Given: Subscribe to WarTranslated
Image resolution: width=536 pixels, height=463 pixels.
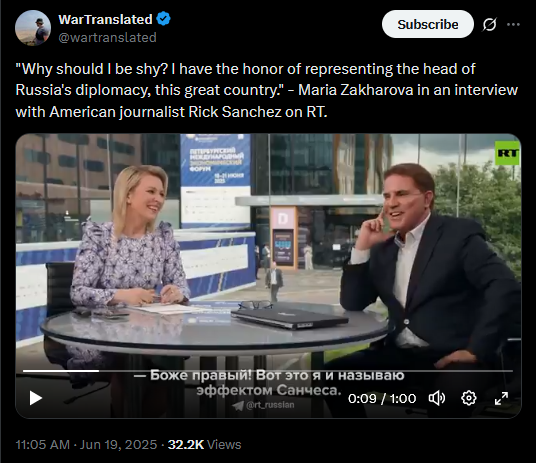Looking at the screenshot, I should (428, 24).
